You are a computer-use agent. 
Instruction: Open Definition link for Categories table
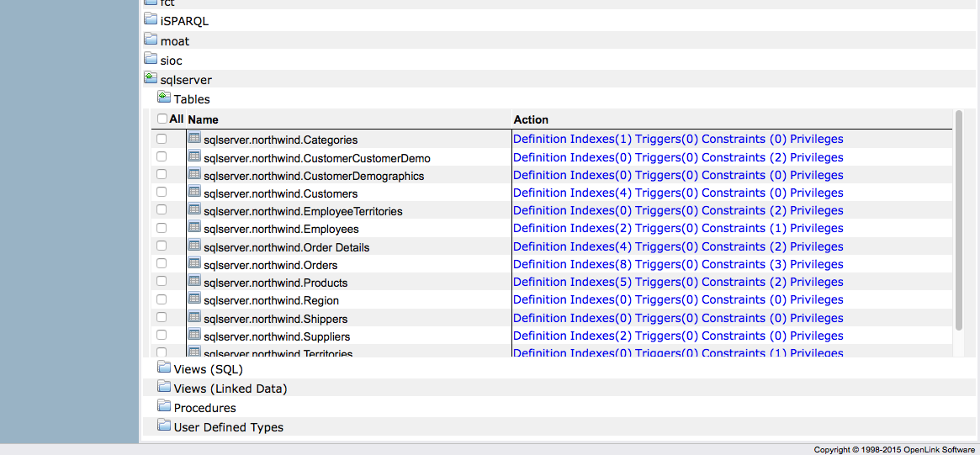(539, 140)
